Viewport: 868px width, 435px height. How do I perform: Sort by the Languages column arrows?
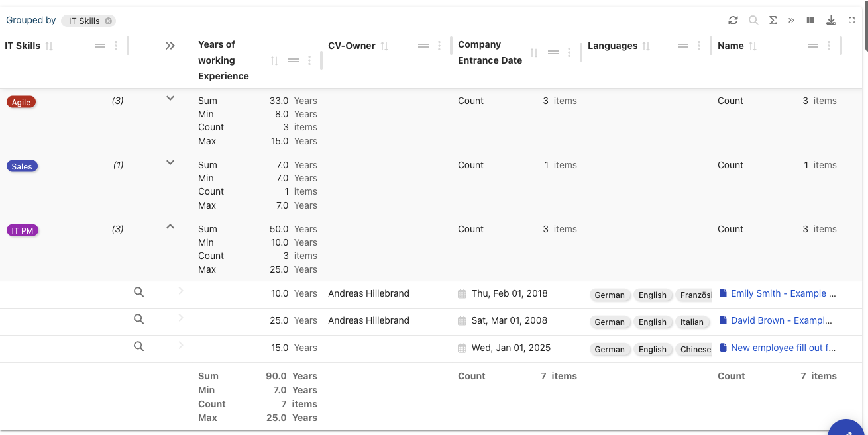(646, 46)
